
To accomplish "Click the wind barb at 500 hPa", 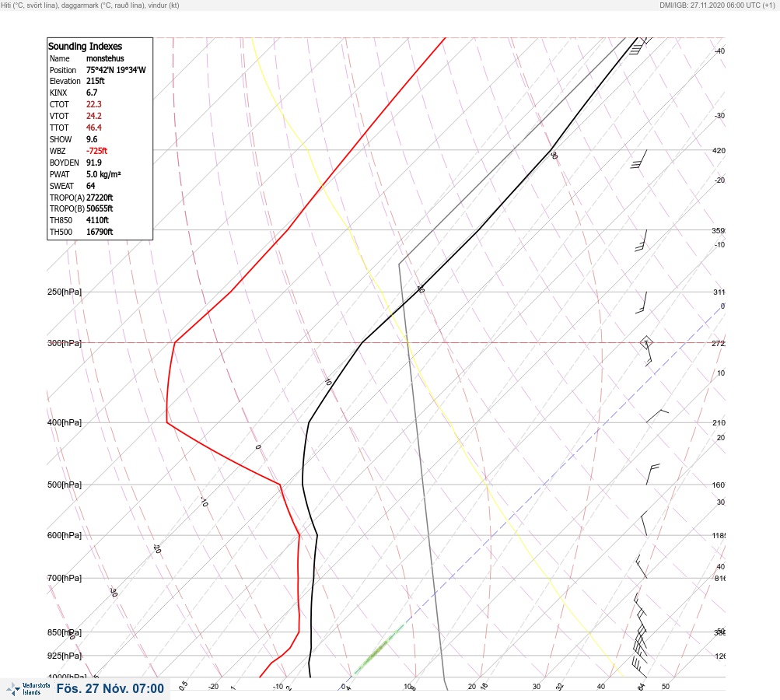I will pos(652,474).
